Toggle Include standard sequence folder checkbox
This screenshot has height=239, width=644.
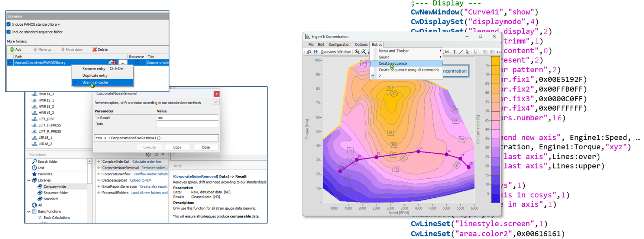click(9, 32)
